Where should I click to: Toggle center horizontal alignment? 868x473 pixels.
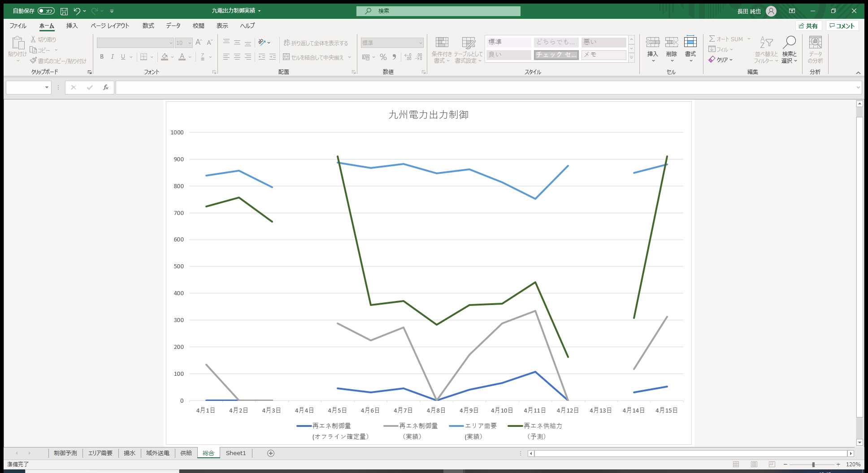[x=237, y=57]
